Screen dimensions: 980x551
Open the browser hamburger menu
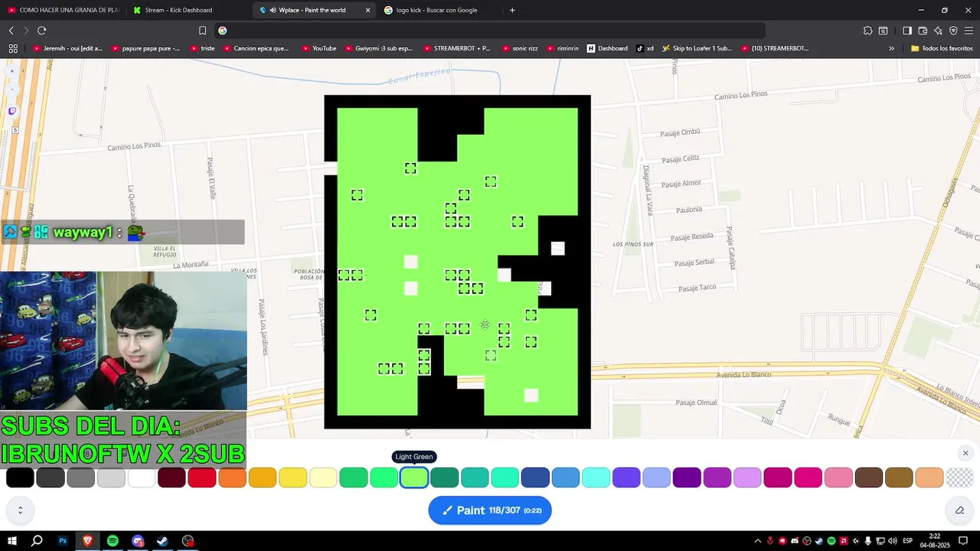pyautogui.click(x=969, y=31)
